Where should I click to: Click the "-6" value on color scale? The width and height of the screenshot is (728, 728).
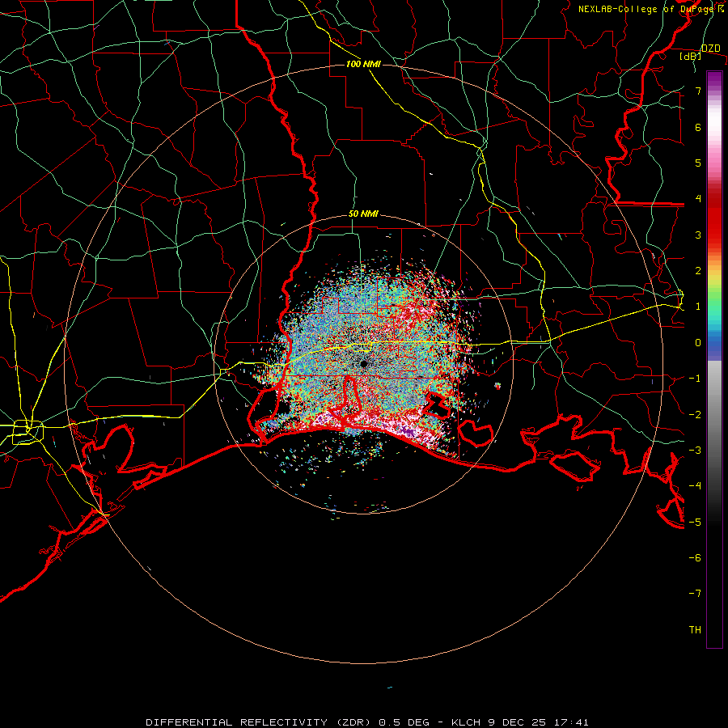(x=695, y=558)
